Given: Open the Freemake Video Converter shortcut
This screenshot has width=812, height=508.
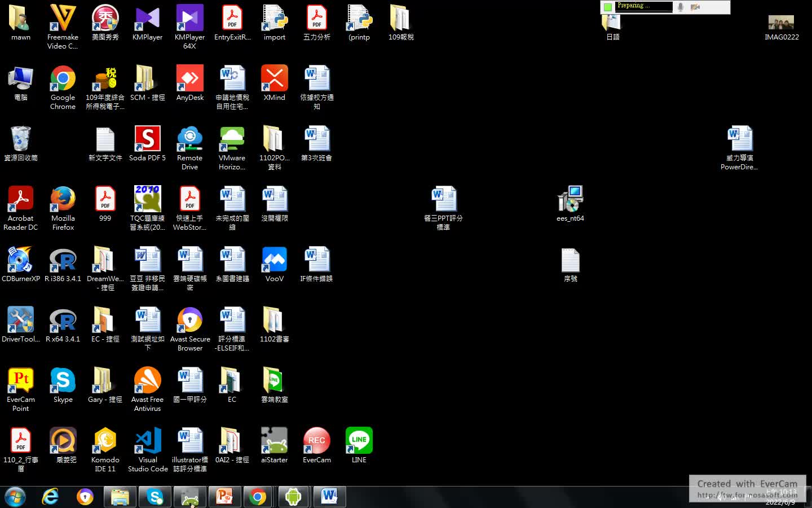Looking at the screenshot, I should pos(63,26).
